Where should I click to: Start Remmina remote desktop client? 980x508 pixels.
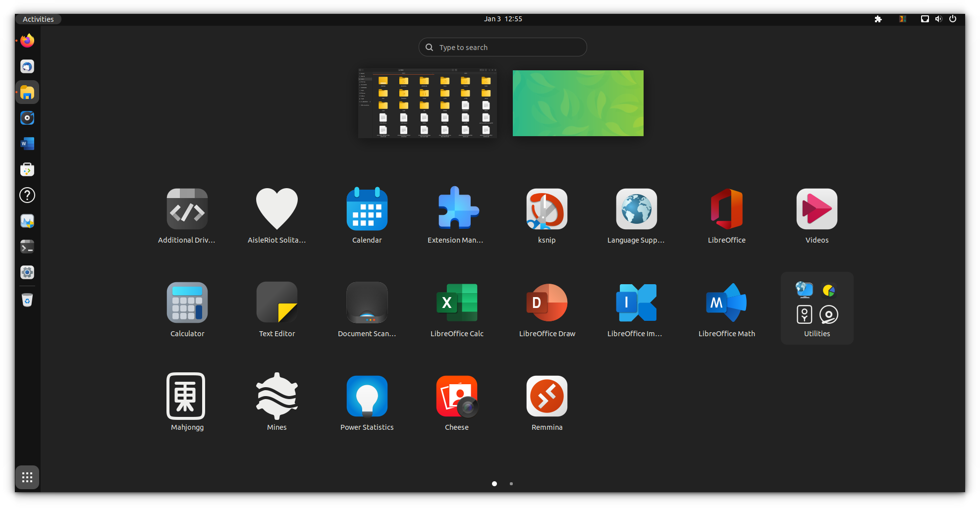[x=546, y=396]
